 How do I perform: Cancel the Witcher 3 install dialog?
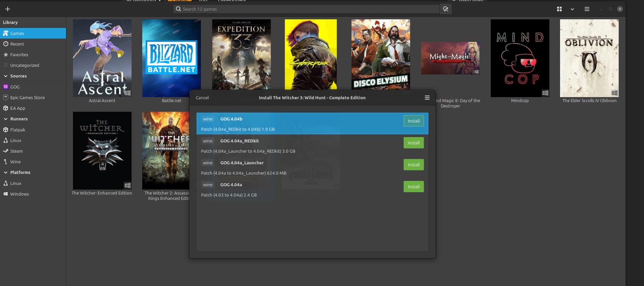pyautogui.click(x=202, y=97)
